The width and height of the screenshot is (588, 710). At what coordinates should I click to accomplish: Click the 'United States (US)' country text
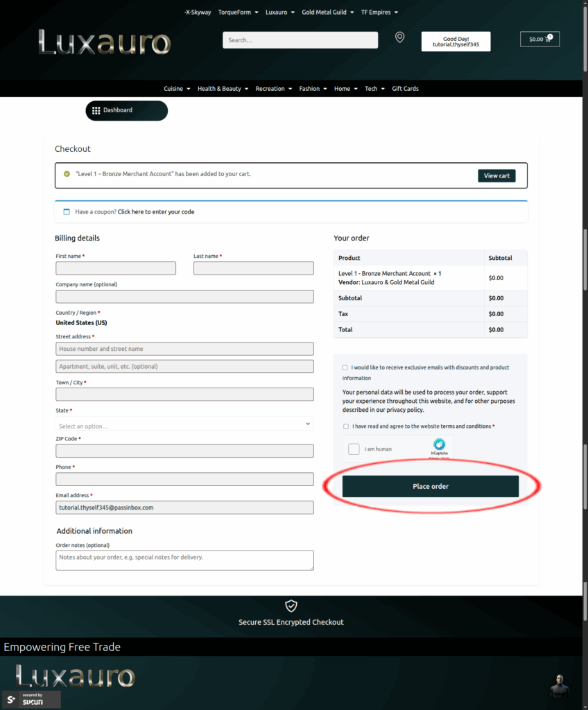82,323
